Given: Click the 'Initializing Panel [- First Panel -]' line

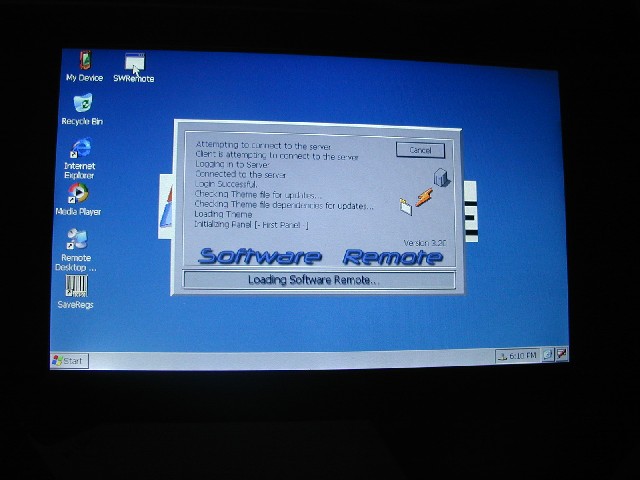Looking at the screenshot, I should 251,224.
